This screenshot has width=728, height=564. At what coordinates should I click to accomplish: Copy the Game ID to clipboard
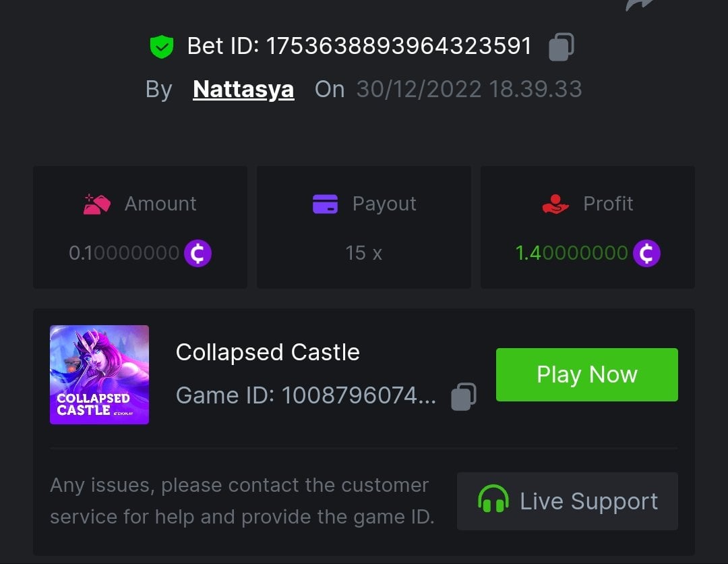[x=464, y=396]
